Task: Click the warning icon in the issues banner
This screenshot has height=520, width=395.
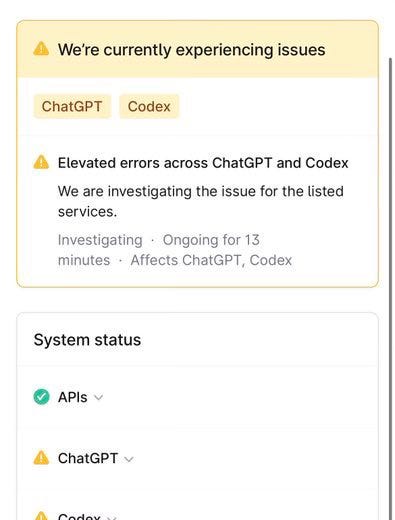Action: click(41, 49)
